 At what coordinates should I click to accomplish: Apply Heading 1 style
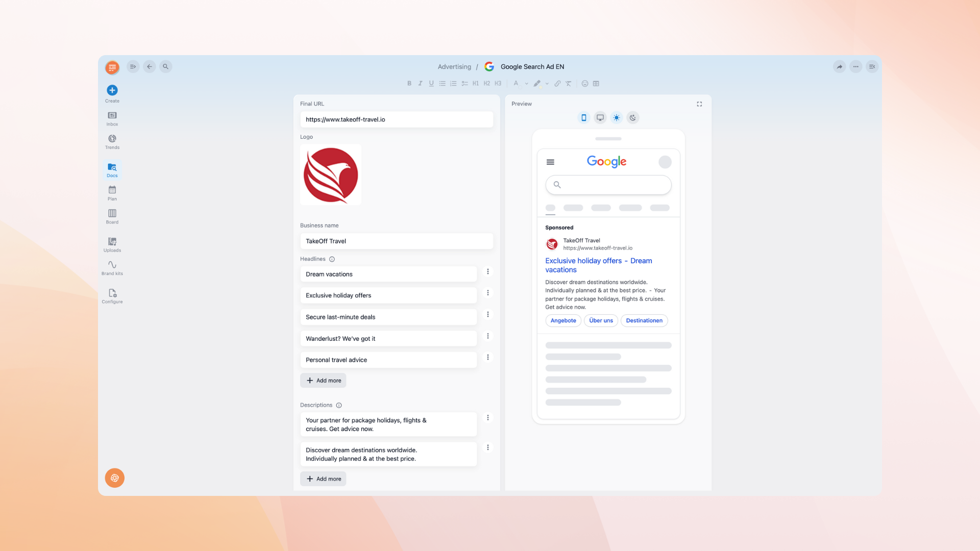point(476,84)
